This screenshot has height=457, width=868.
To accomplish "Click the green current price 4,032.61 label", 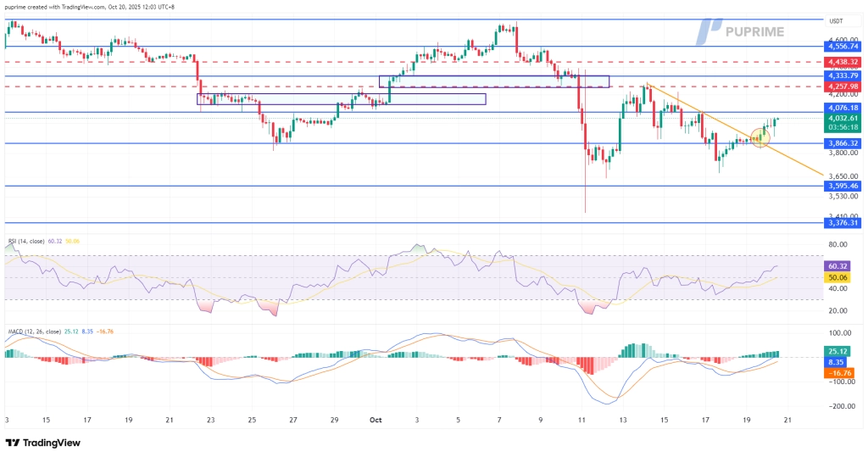I will pyautogui.click(x=842, y=118).
